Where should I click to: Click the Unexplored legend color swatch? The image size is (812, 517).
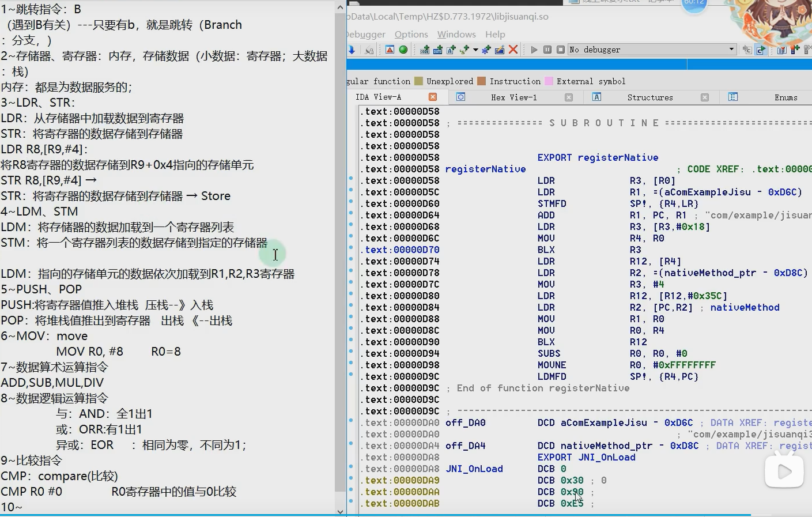tap(419, 81)
